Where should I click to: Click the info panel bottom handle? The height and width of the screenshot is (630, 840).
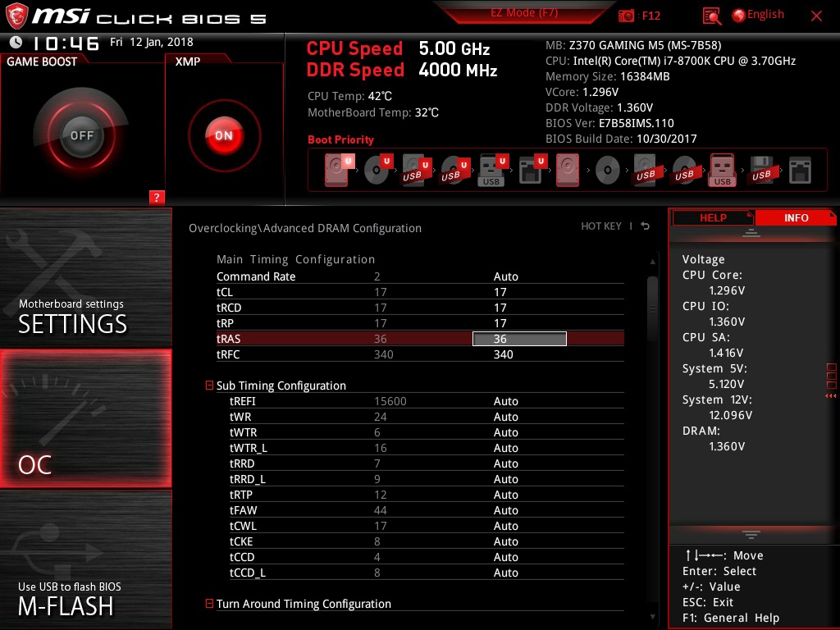751,535
